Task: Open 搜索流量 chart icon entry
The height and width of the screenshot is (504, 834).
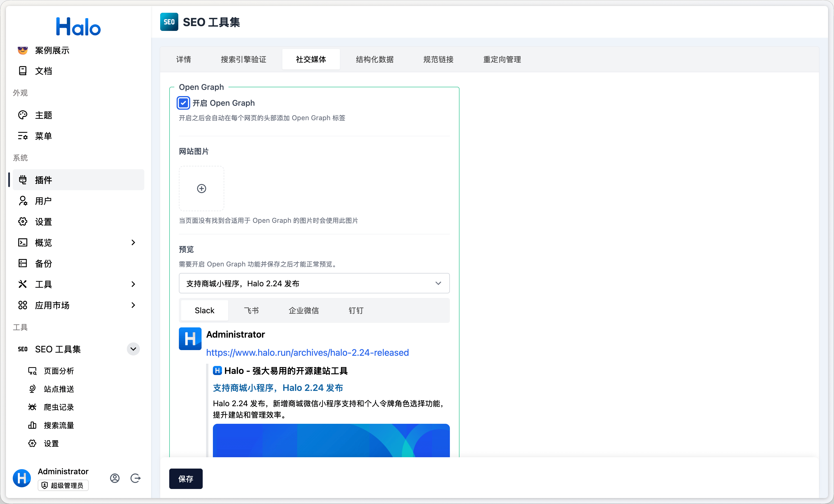Action: point(33,425)
